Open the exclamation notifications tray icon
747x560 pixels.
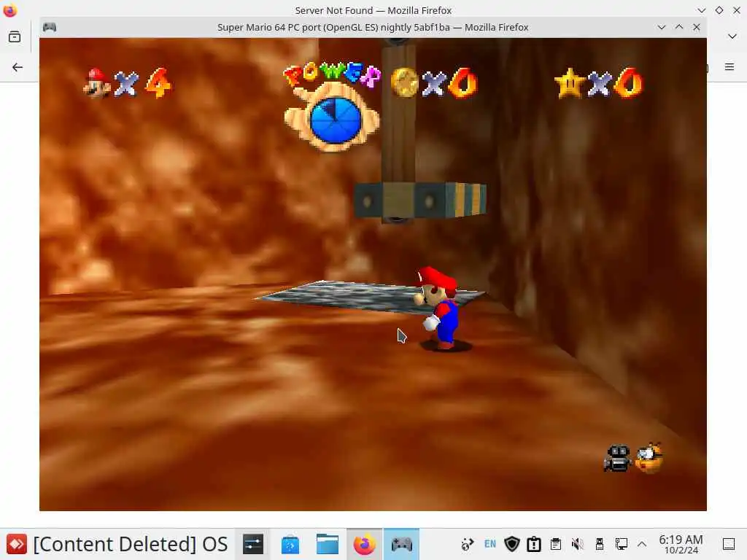534,544
